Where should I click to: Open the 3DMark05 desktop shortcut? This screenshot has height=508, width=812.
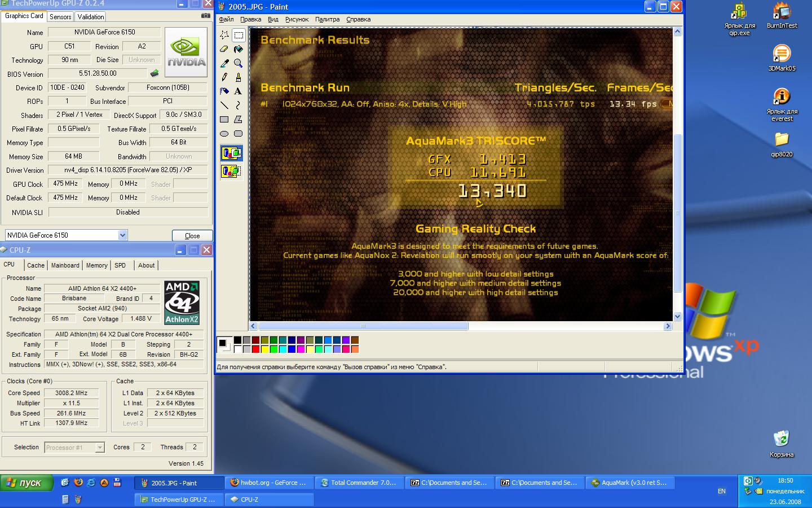click(x=782, y=58)
